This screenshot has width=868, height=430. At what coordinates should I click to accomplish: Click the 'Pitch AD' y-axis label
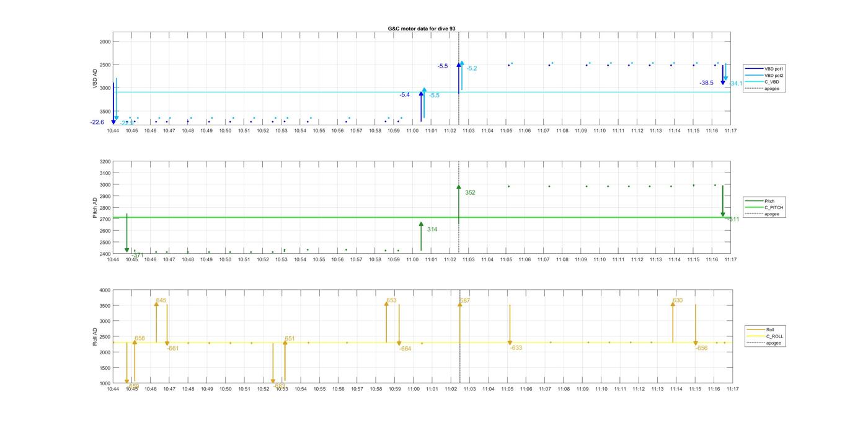(95, 208)
